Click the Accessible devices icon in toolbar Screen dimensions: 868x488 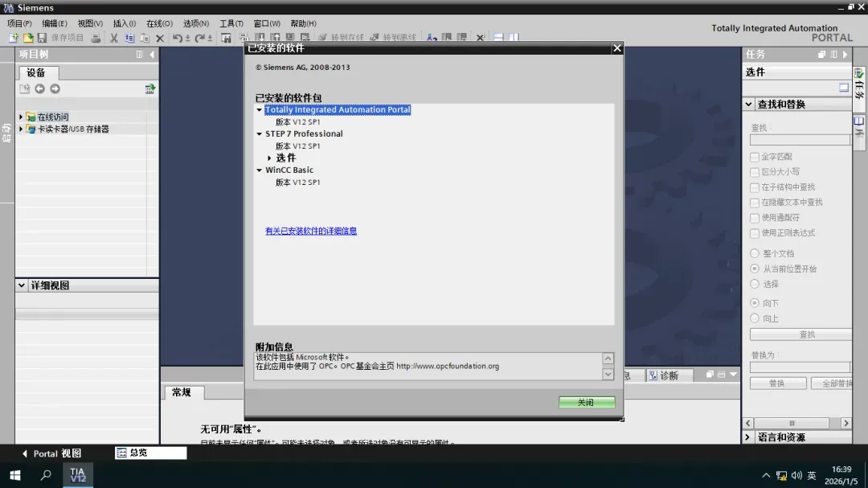[432, 38]
